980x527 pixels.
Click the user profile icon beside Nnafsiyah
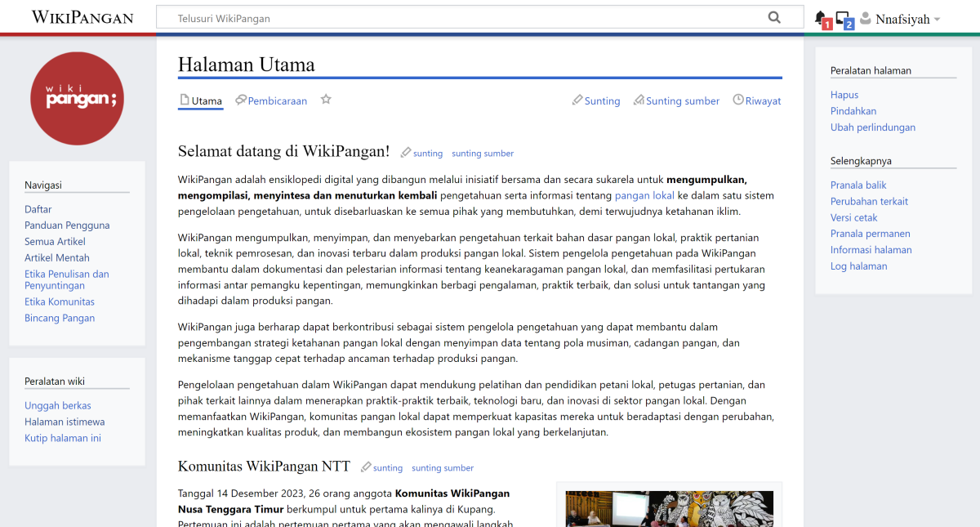click(x=866, y=17)
